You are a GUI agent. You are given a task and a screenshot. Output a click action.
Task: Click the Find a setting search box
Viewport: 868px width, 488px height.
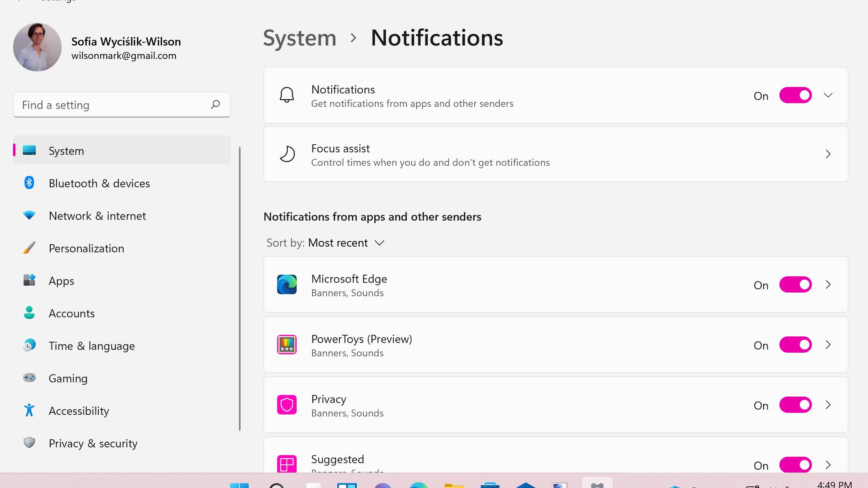[x=114, y=105]
